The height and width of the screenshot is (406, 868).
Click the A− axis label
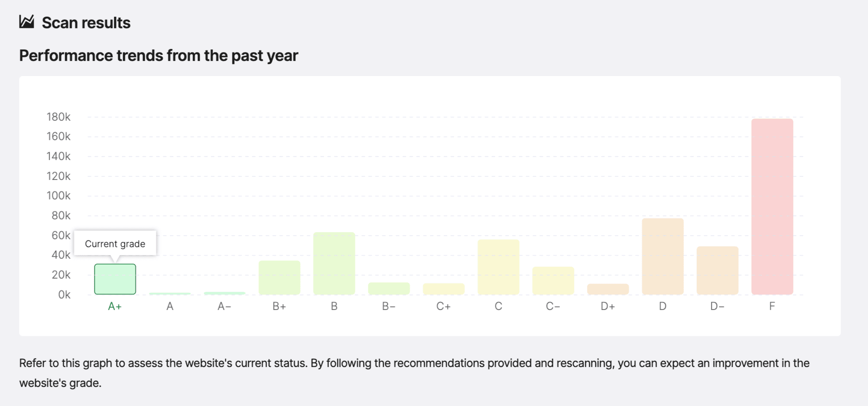click(224, 306)
